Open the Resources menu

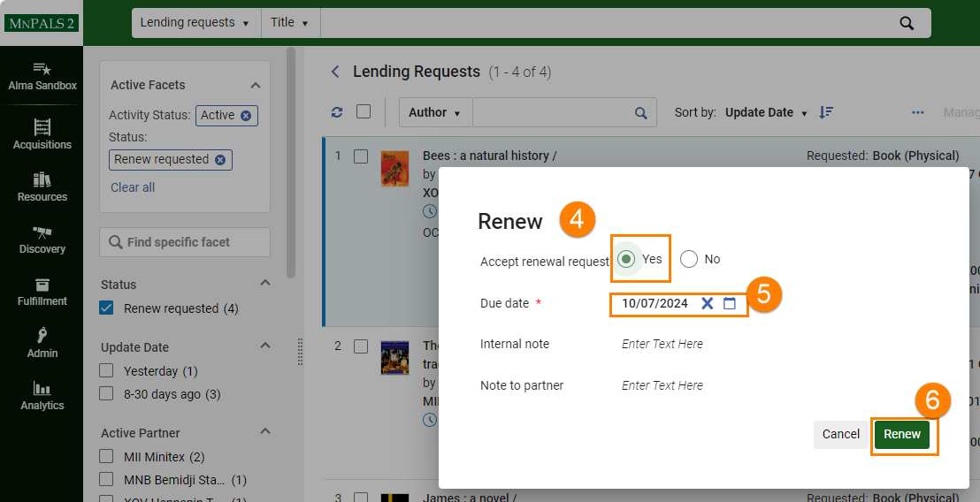42,186
